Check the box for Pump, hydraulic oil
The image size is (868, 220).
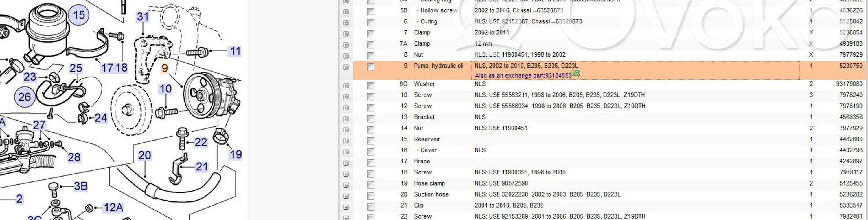tap(371, 67)
